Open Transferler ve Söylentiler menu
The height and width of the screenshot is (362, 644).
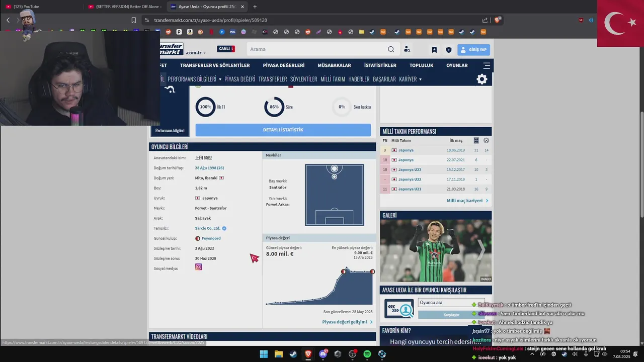[215, 65]
